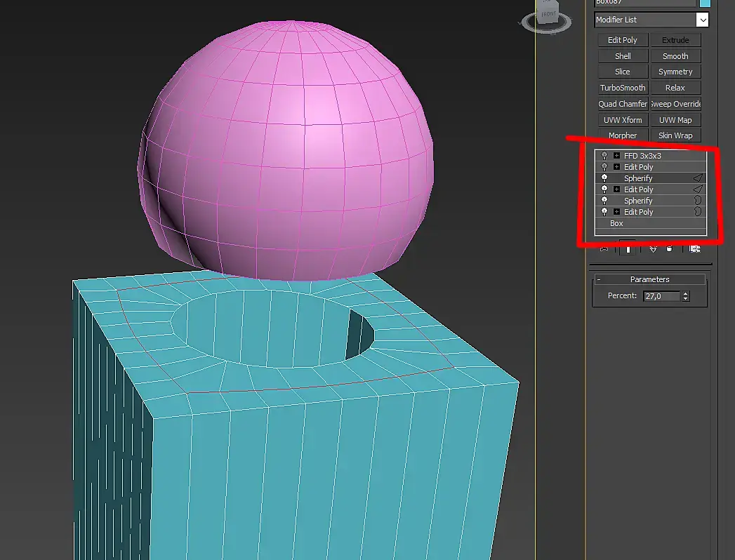
Task: Add the Symmetry modifier
Action: [675, 72]
